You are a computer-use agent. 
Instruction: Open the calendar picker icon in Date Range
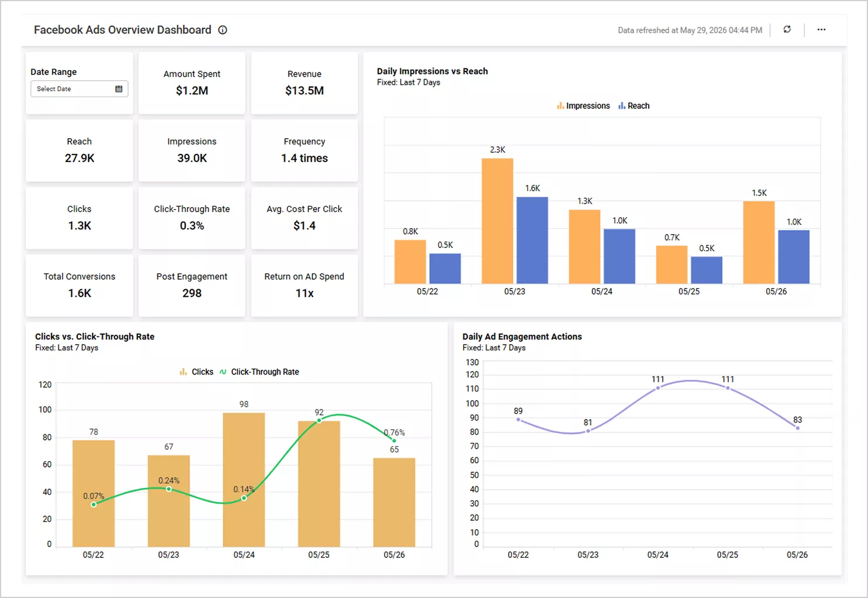tap(119, 89)
